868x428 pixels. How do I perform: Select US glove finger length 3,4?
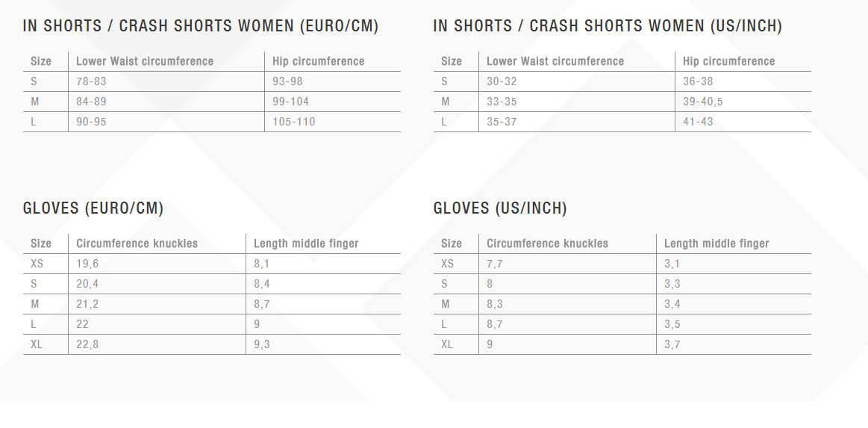[672, 304]
